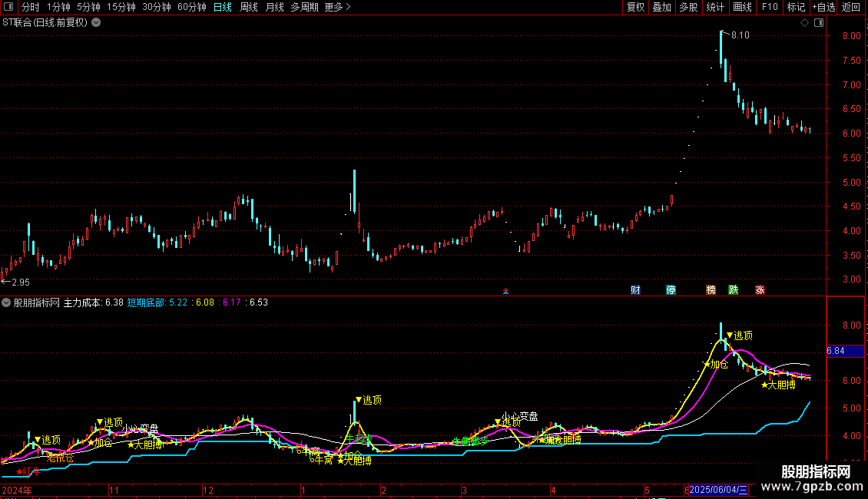
Task: Select the 1分钟 period
Action: tap(58, 7)
